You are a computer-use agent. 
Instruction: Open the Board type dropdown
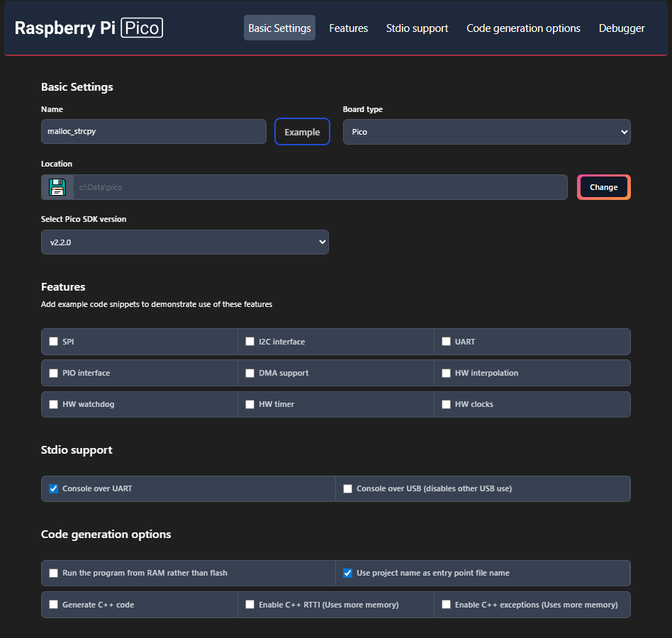[x=486, y=132]
